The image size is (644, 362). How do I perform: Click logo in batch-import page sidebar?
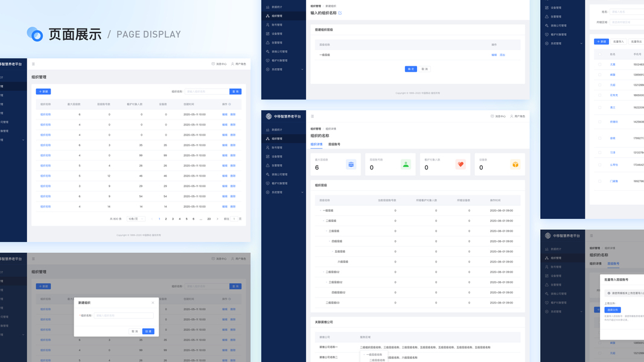(547, 235)
